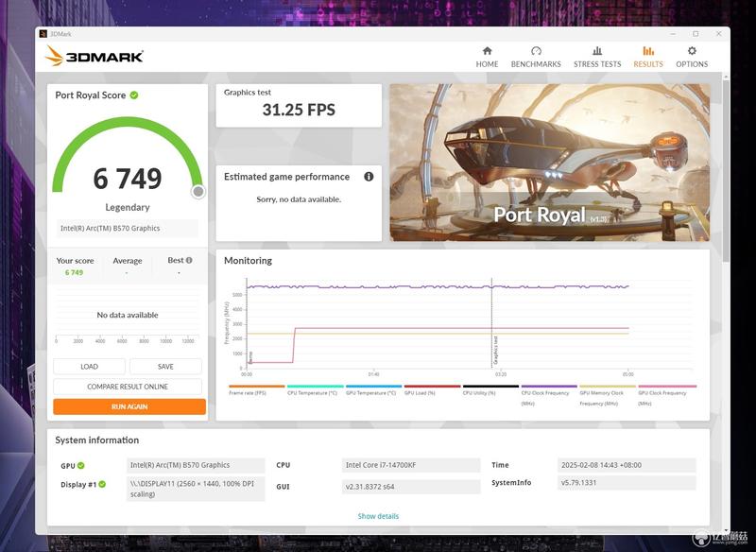Click the Time value 2025-02-08 14:43
This screenshot has width=756, height=552.
pos(627,465)
